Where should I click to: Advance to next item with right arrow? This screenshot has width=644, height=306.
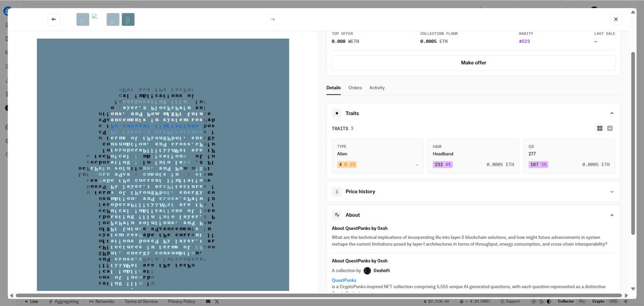(x=273, y=19)
